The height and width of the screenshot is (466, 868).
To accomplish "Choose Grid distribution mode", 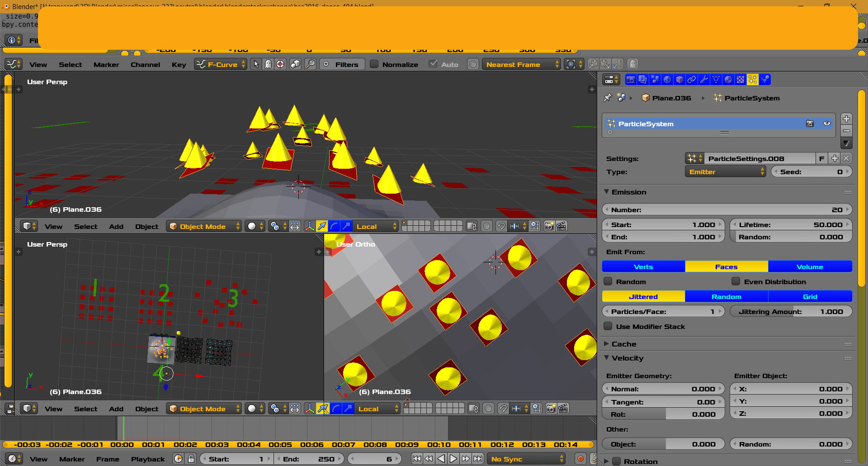I will [810, 296].
